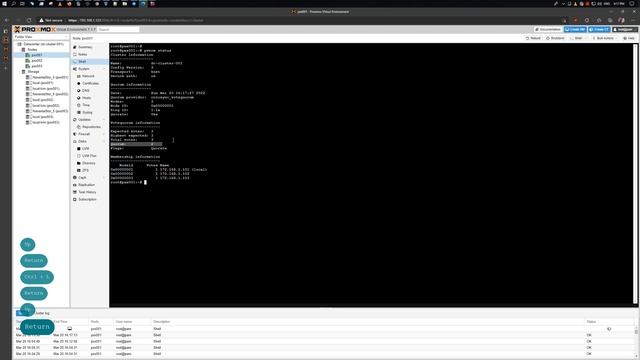Switch to the Cluster log tab

click(42, 313)
